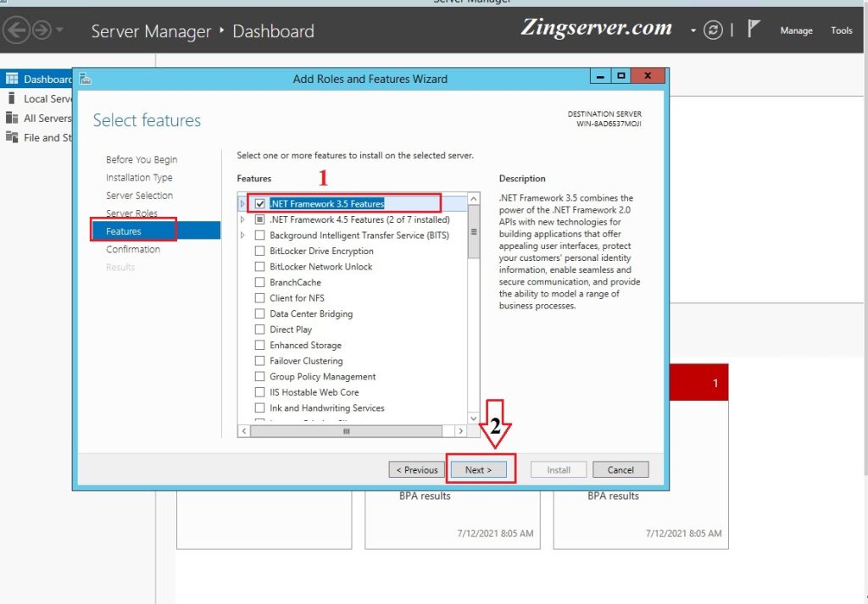Image resolution: width=868 pixels, height=604 pixels.
Task: Check IIS Hostable Web Core checkbox
Action: (259, 392)
